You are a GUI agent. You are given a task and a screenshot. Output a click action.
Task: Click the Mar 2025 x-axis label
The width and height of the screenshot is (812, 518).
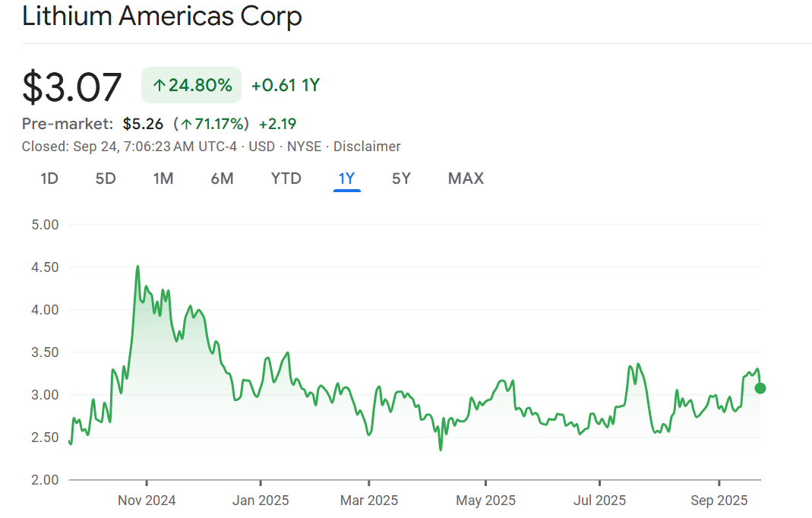[369, 501]
